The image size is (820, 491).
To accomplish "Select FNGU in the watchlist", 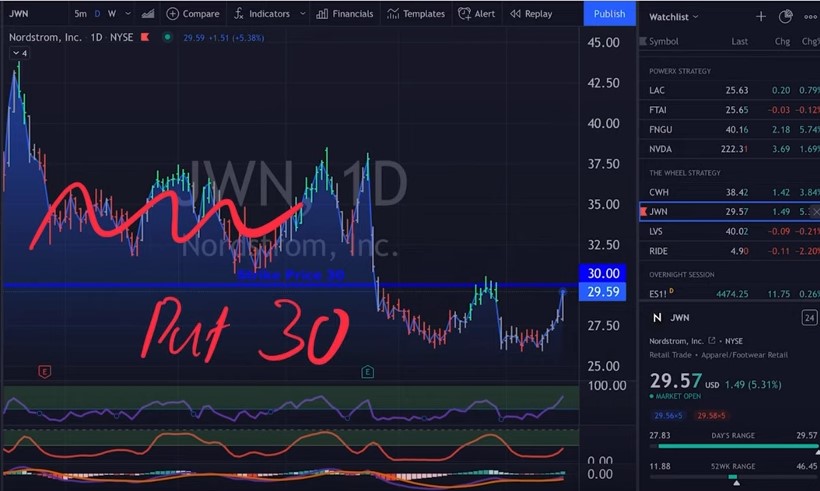I will [x=730, y=129].
